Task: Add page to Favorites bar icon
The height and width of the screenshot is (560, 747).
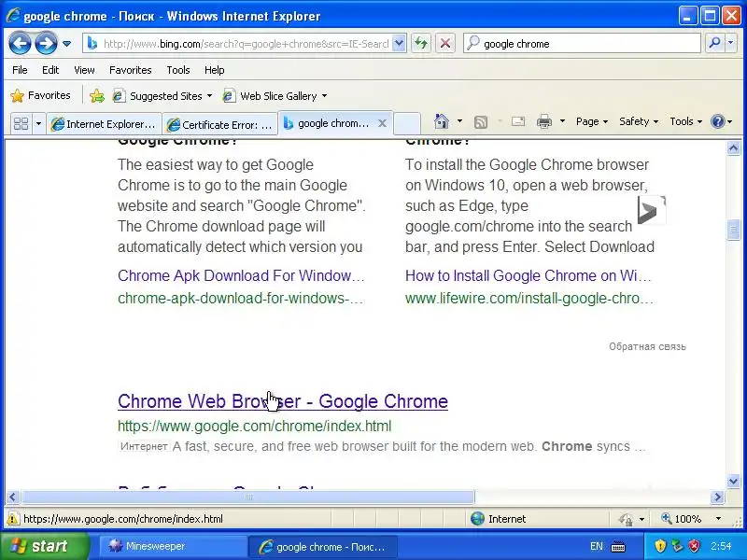Action: tap(97, 96)
